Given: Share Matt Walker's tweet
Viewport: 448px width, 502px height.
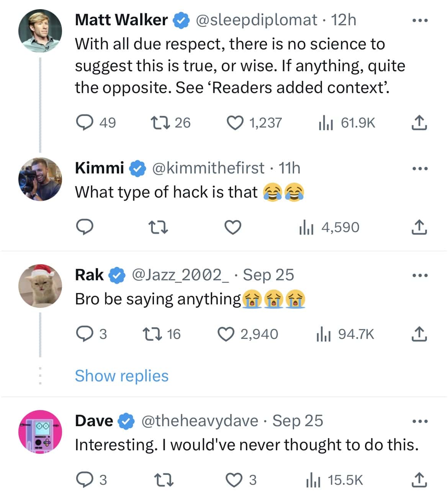Looking at the screenshot, I should point(419,123).
